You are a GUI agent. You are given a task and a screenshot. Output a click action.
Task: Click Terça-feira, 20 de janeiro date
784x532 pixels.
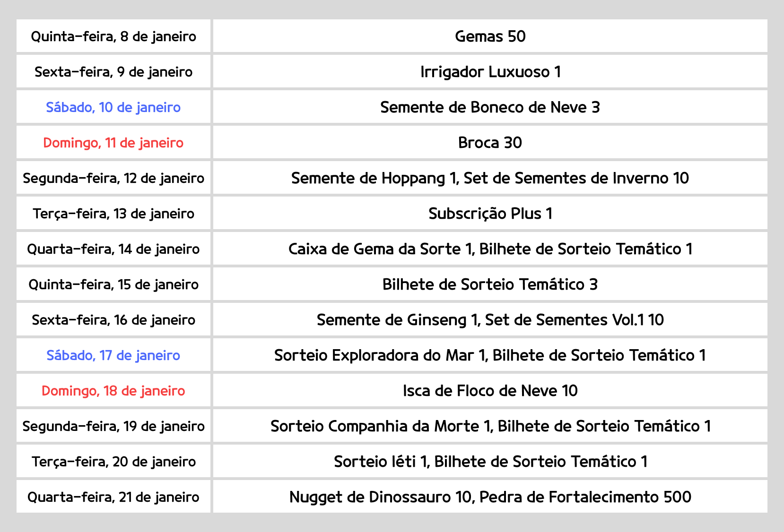(x=113, y=462)
